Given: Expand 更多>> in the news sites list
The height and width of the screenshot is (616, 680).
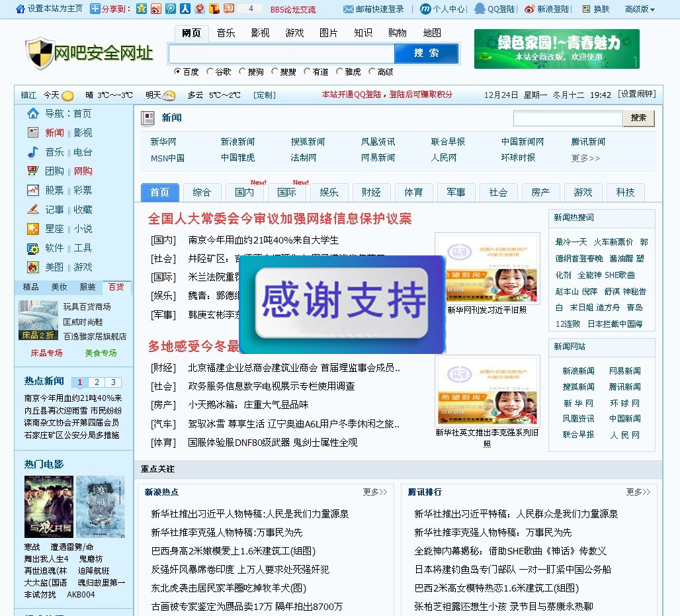Looking at the screenshot, I should 585,158.
